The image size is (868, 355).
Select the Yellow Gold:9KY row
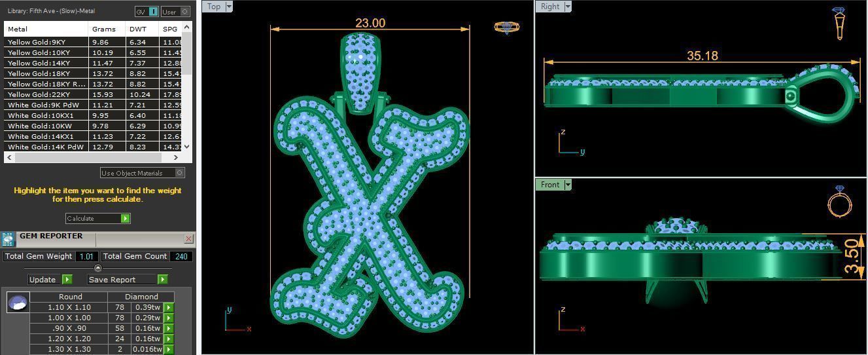pyautogui.click(x=93, y=42)
